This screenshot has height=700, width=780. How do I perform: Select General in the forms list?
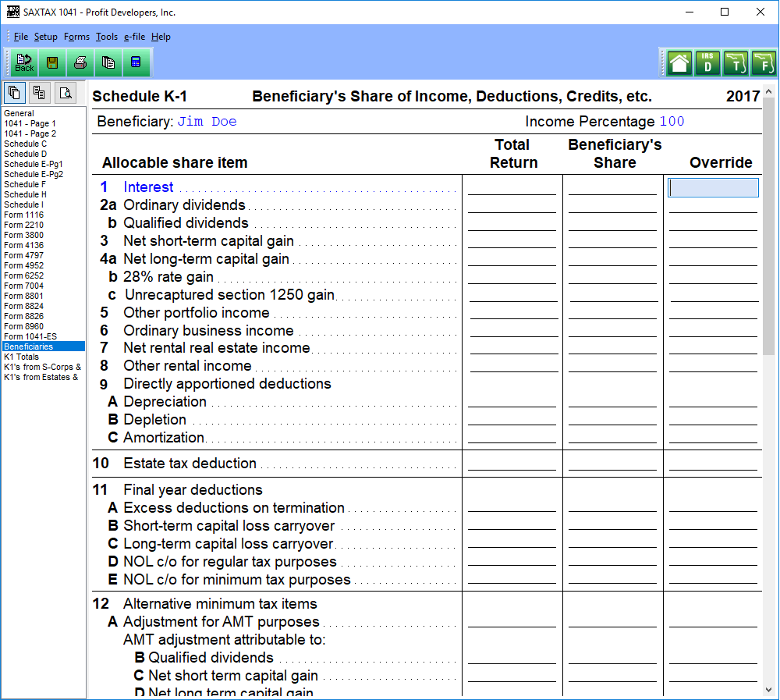click(x=44, y=113)
